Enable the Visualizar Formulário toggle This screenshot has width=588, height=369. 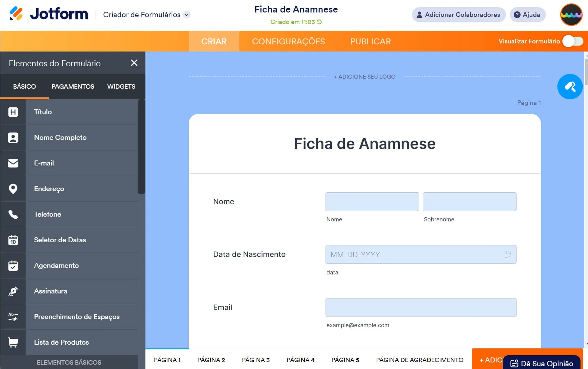pos(573,41)
